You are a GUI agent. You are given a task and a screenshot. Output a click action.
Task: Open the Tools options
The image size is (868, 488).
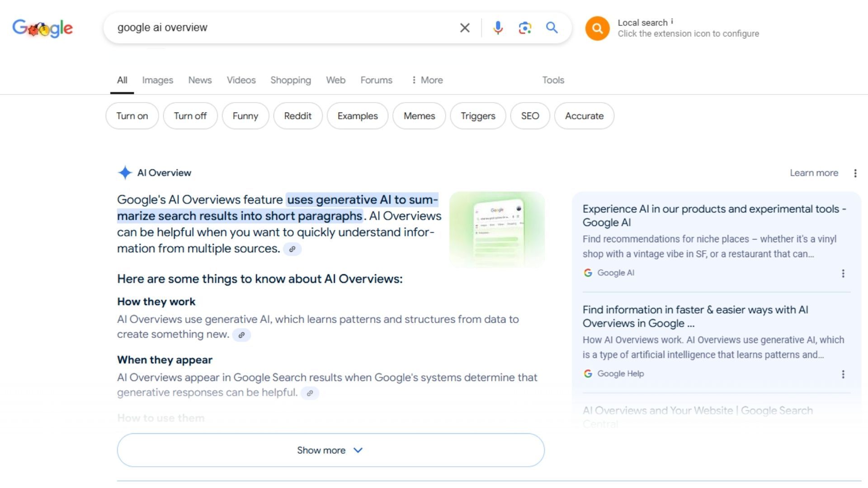coord(553,80)
